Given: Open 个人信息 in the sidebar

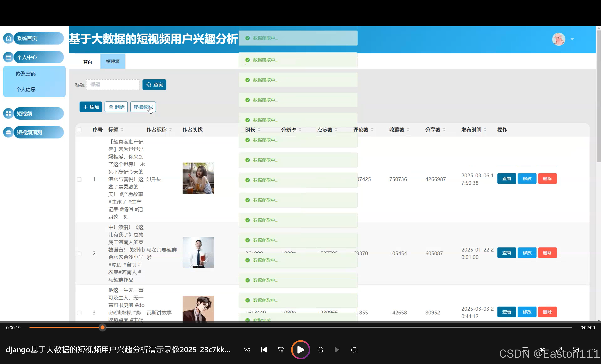Looking at the screenshot, I should 26,89.
